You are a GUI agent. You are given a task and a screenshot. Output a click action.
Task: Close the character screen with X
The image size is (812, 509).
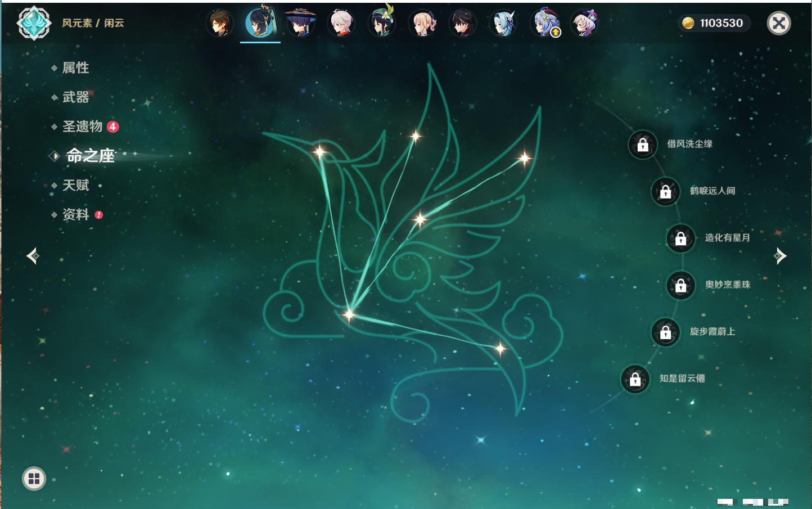[x=779, y=23]
